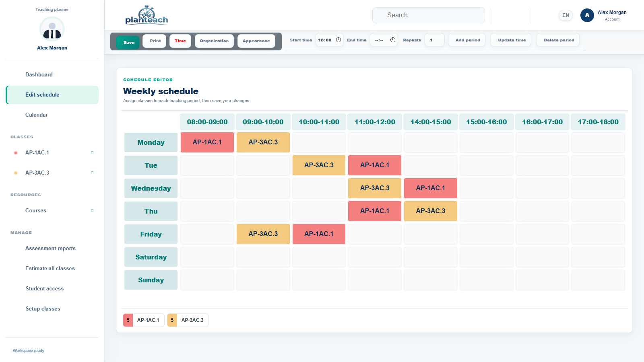This screenshot has height=362, width=644.
Task: Expand the AP-3AC.3 class submenu
Action: click(92, 173)
